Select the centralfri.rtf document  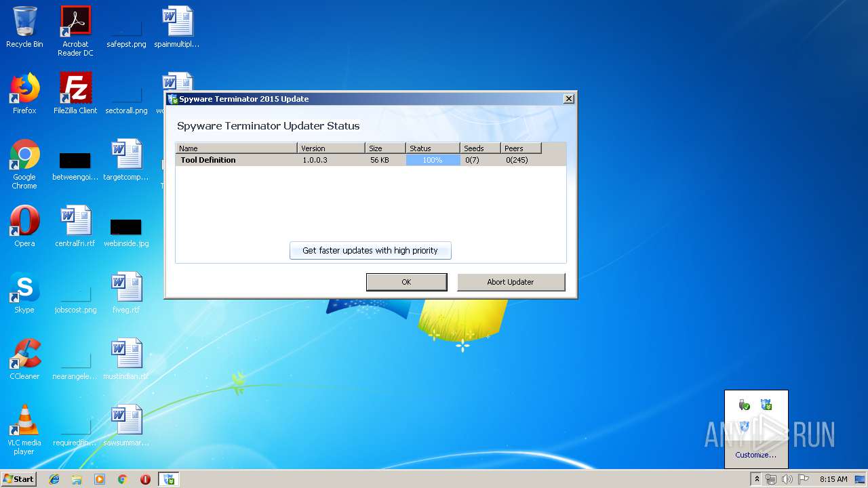point(75,226)
